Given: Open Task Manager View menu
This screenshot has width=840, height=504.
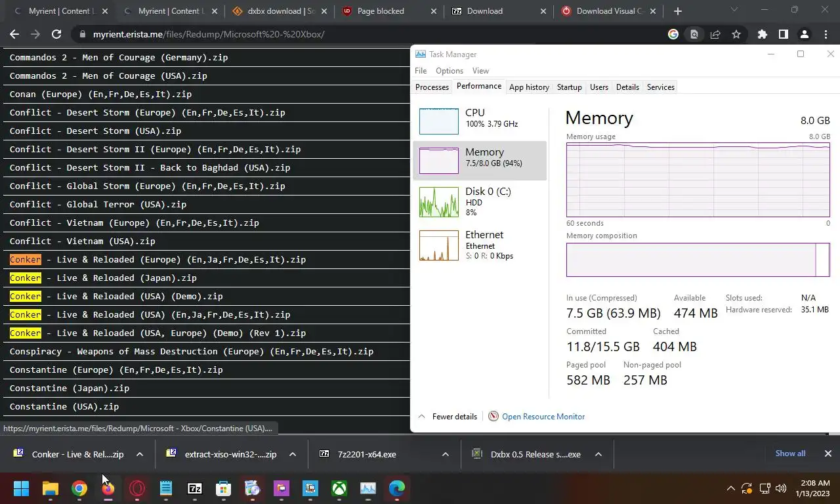Looking at the screenshot, I should (480, 71).
